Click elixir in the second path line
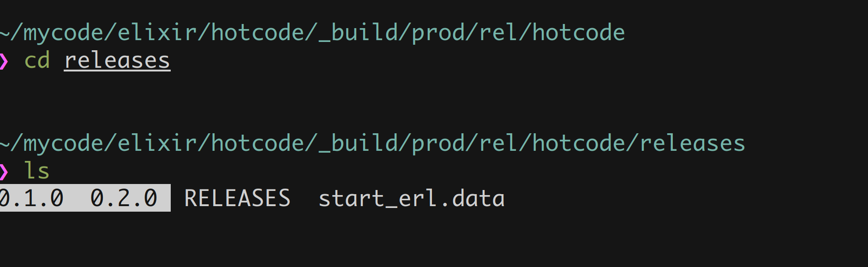868x267 pixels. [x=157, y=144]
